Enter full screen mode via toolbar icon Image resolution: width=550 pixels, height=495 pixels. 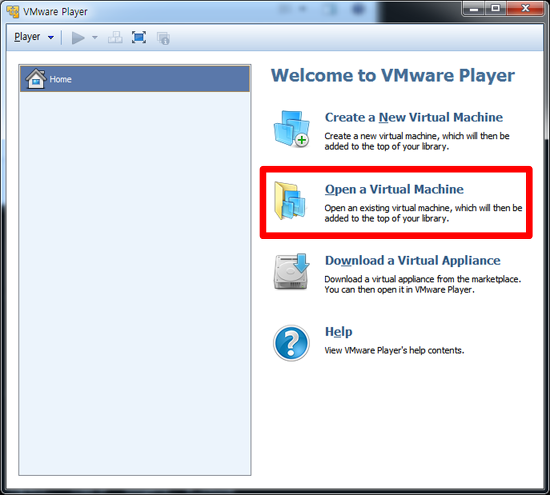pos(139,37)
